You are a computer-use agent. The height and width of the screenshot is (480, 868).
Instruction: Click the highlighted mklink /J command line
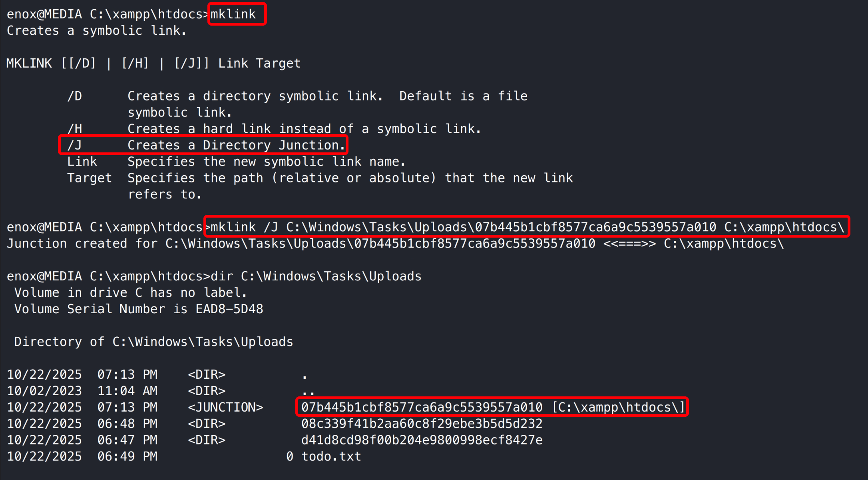tap(527, 227)
